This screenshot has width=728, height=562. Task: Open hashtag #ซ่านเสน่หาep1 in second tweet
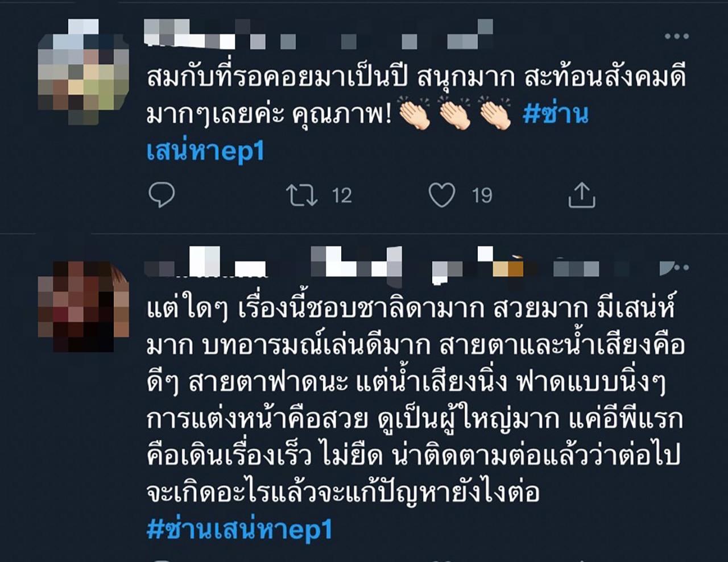(239, 530)
